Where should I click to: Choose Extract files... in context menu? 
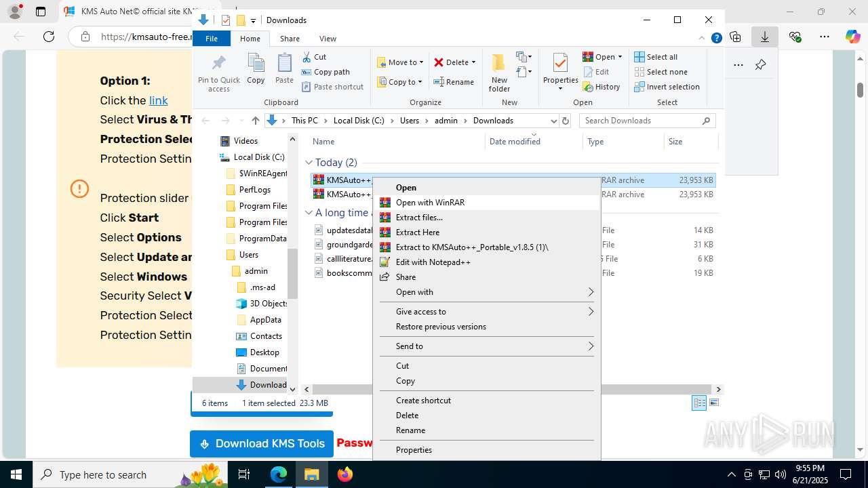click(x=487, y=218)
